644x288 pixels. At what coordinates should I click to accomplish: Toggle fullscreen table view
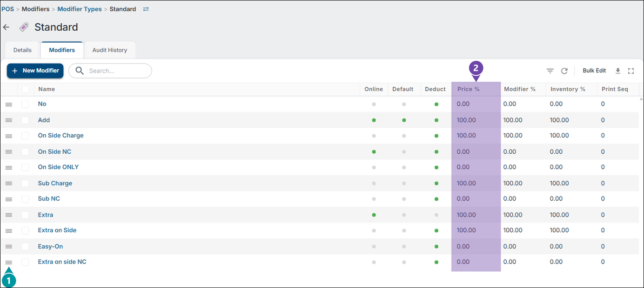[631, 71]
